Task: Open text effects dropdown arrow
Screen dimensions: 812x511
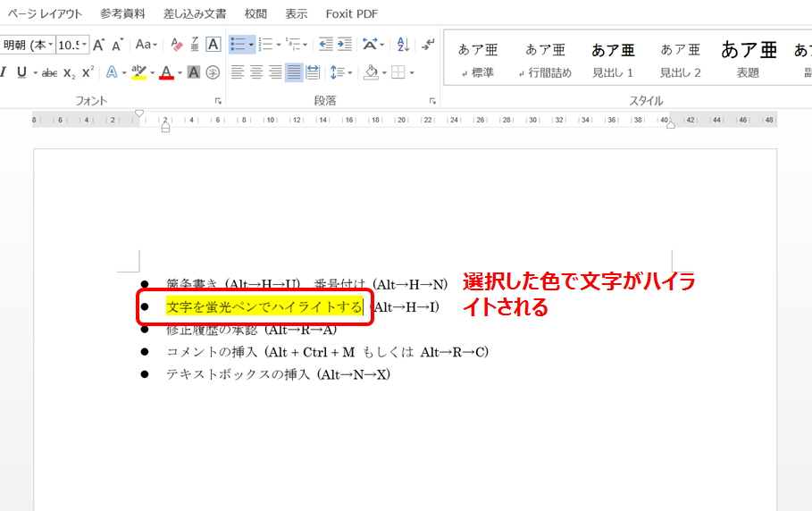Action: 124,72
